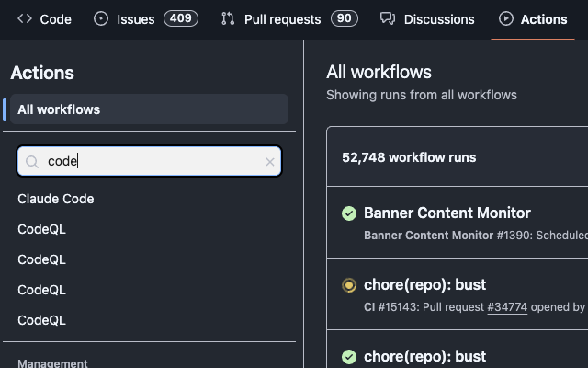Click the 'Actions' sidebar heading
The image size is (588, 368).
(x=42, y=73)
